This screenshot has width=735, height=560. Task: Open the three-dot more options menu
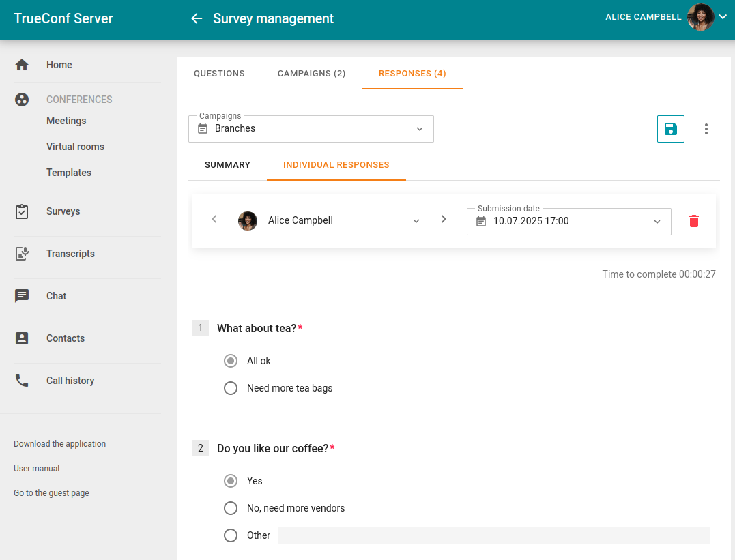click(706, 129)
